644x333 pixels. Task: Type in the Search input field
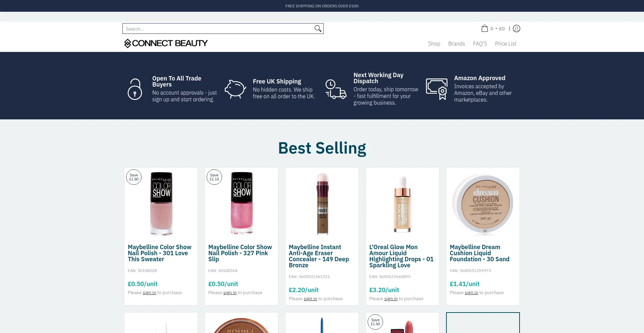pos(218,29)
